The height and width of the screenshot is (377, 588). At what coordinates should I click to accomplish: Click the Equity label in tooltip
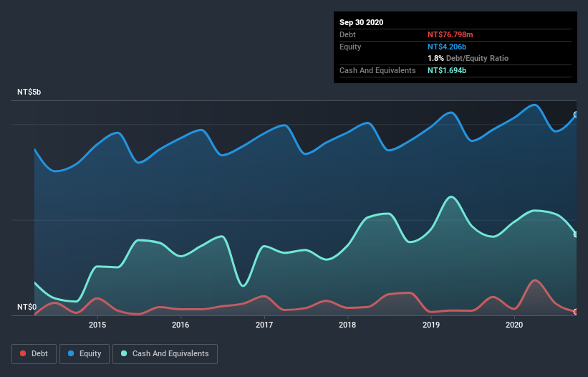click(x=350, y=47)
